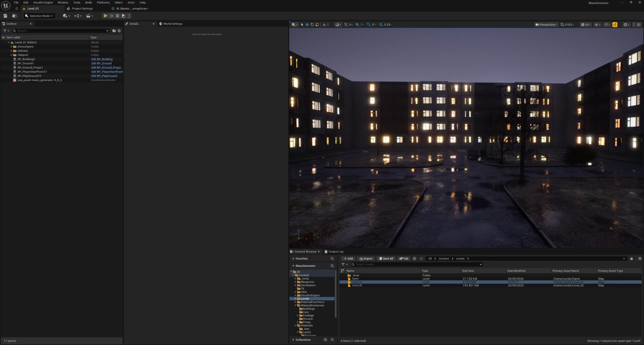Choose the viewport Select tool arrow
Image resolution: width=644 pixels, height=345 pixels.
[302, 25]
